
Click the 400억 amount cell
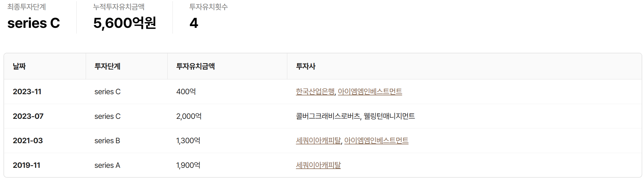click(186, 92)
